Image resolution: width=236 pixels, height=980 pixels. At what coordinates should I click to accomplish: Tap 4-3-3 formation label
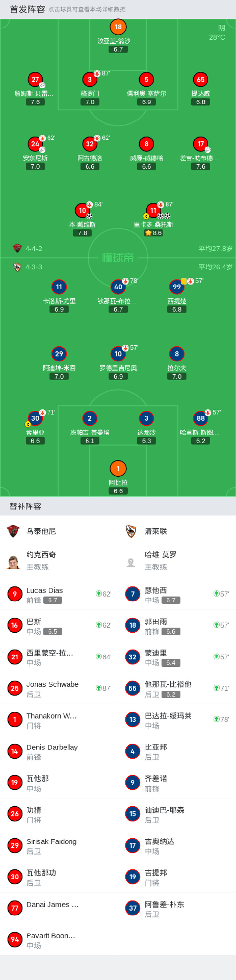click(33, 267)
